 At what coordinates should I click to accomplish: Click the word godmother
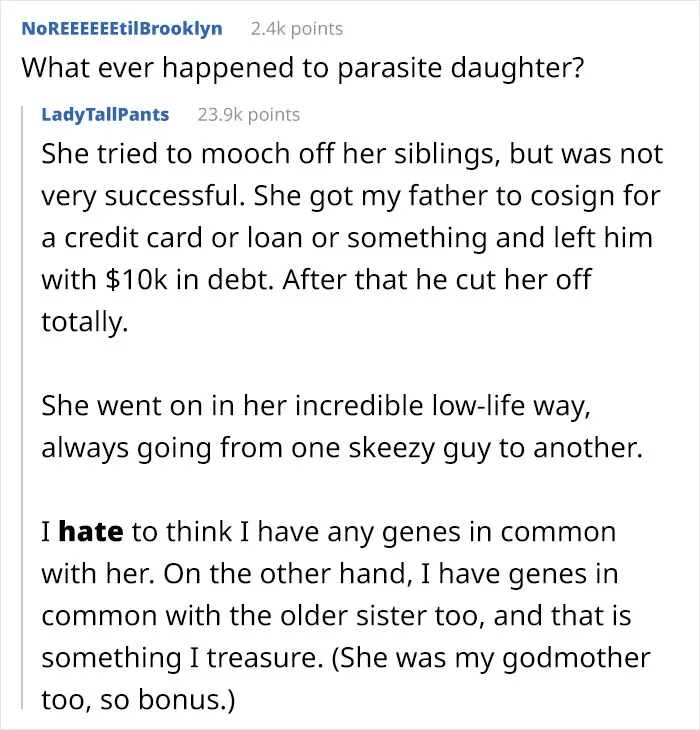tap(576, 658)
